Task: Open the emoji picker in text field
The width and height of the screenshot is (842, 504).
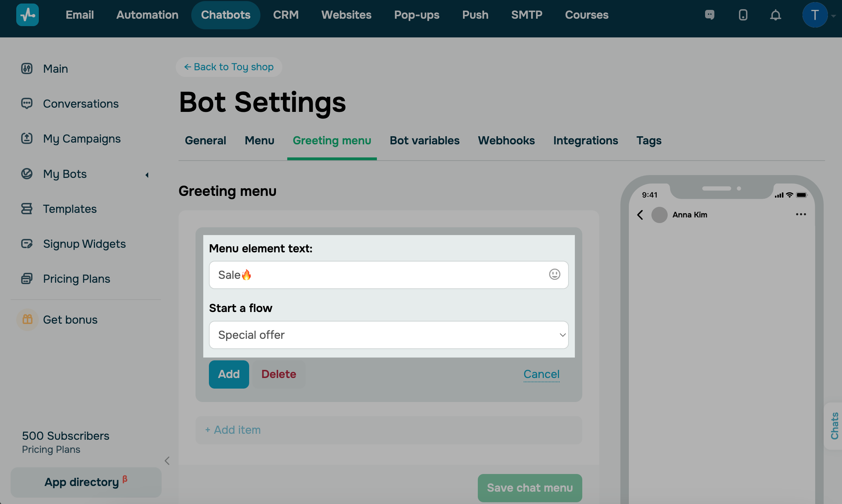Action: click(554, 274)
